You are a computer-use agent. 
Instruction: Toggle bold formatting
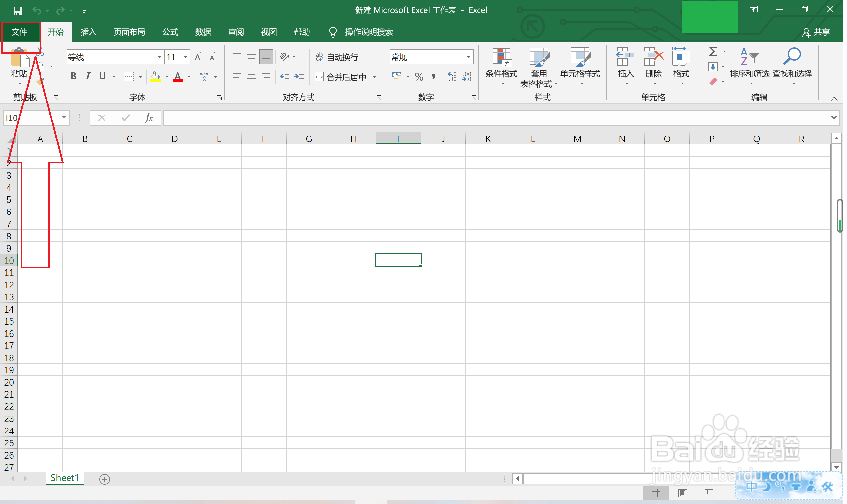(73, 76)
